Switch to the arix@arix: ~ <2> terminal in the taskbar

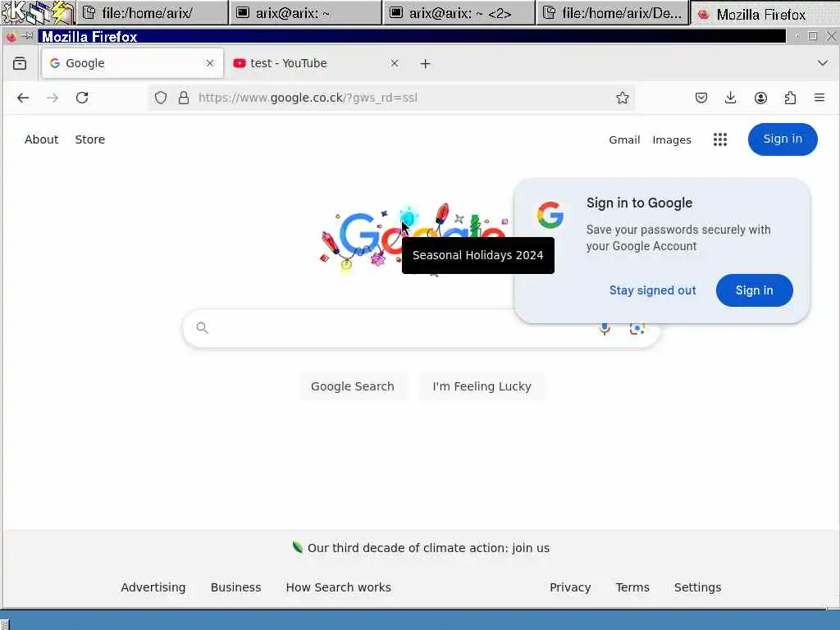click(459, 13)
